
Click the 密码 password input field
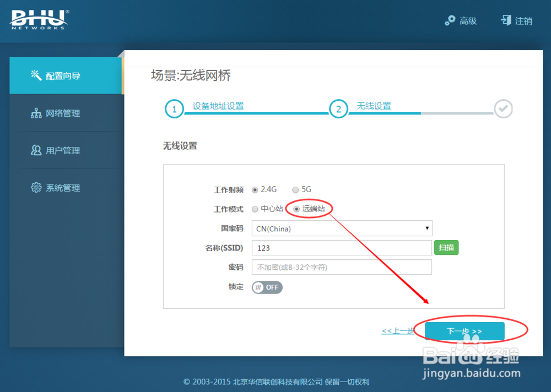342,268
